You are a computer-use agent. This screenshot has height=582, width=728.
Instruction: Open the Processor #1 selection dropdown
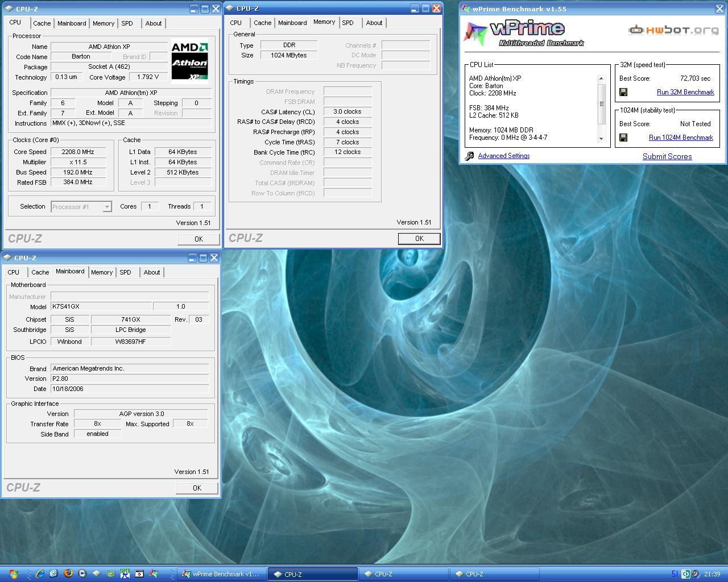click(x=81, y=207)
